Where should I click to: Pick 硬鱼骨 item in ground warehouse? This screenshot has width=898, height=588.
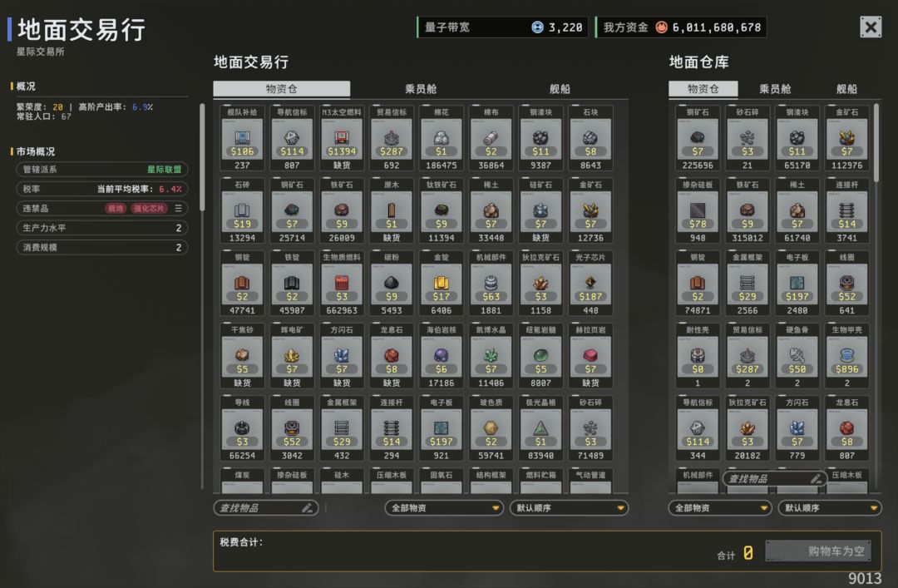coord(797,356)
